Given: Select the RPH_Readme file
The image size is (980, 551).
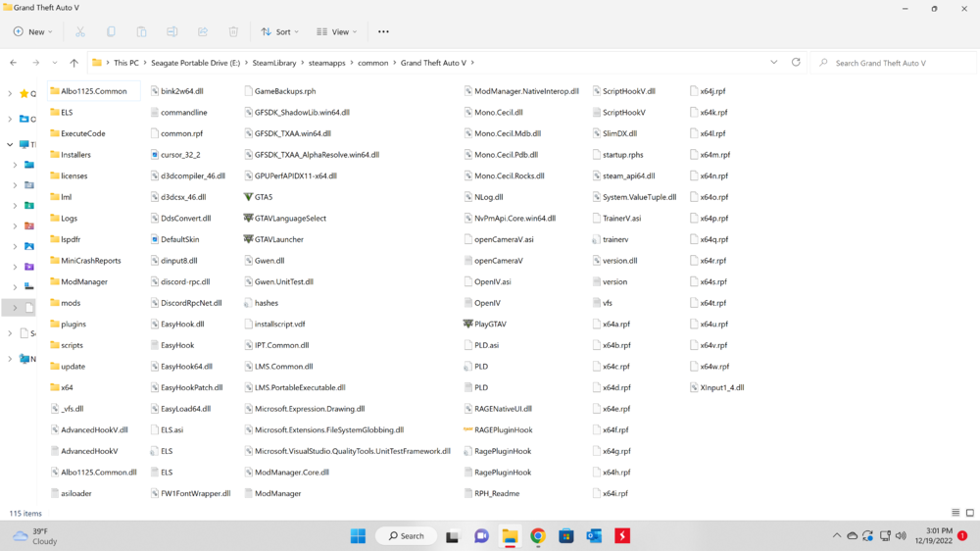Looking at the screenshot, I should click(x=492, y=493).
